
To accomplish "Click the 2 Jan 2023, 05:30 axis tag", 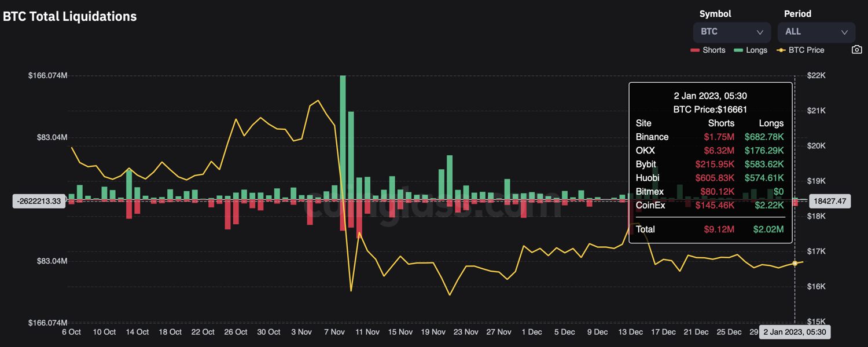I will 795,332.
